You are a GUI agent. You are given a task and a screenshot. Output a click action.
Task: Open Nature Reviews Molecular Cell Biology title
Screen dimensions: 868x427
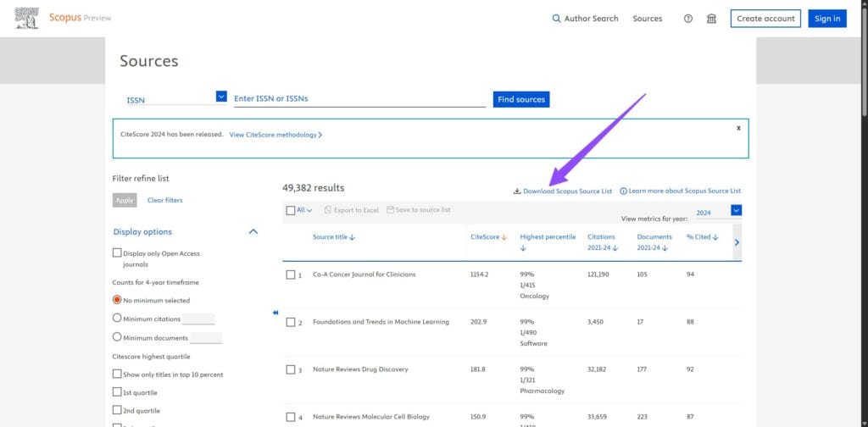[x=371, y=417]
